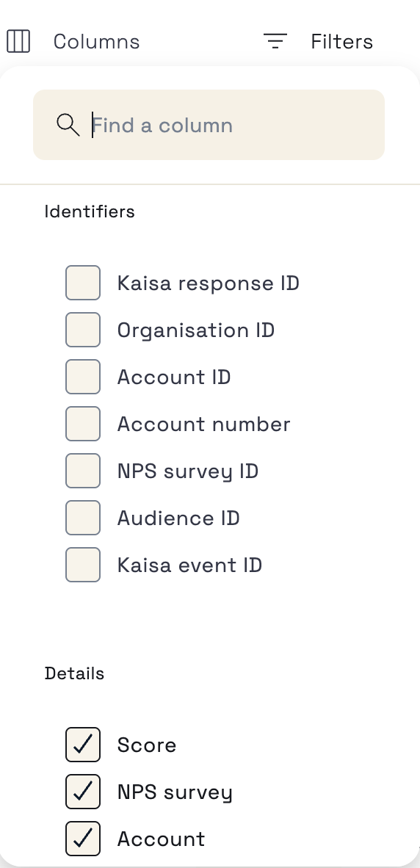Enable the Organisation ID column
The width and height of the screenshot is (420, 868).
(83, 330)
